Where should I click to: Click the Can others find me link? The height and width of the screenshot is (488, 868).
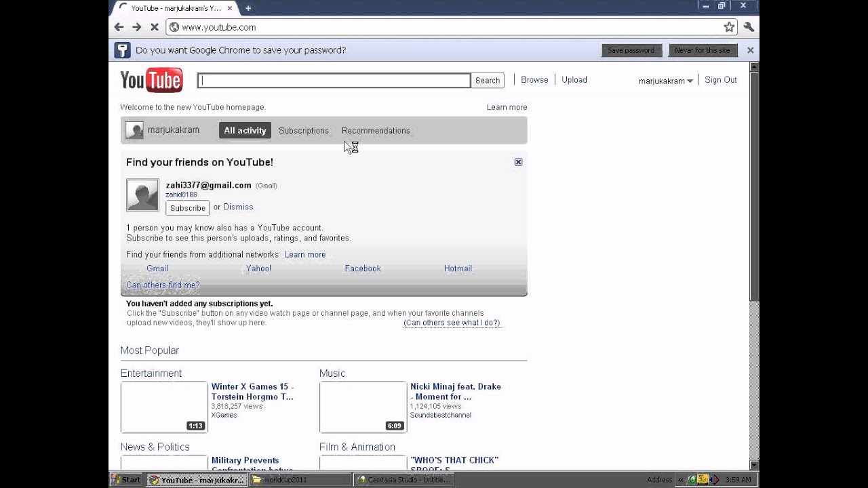click(163, 285)
